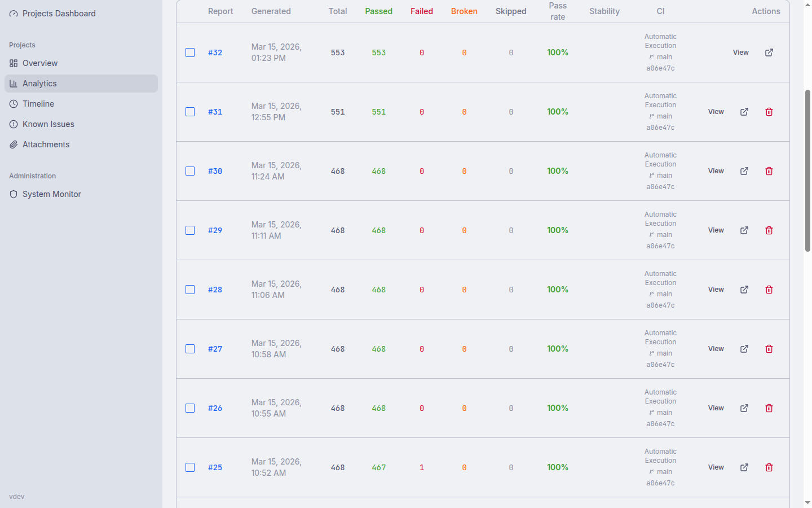Go to Overview page
Viewport: 812px width, 508px height.
coord(81,63)
